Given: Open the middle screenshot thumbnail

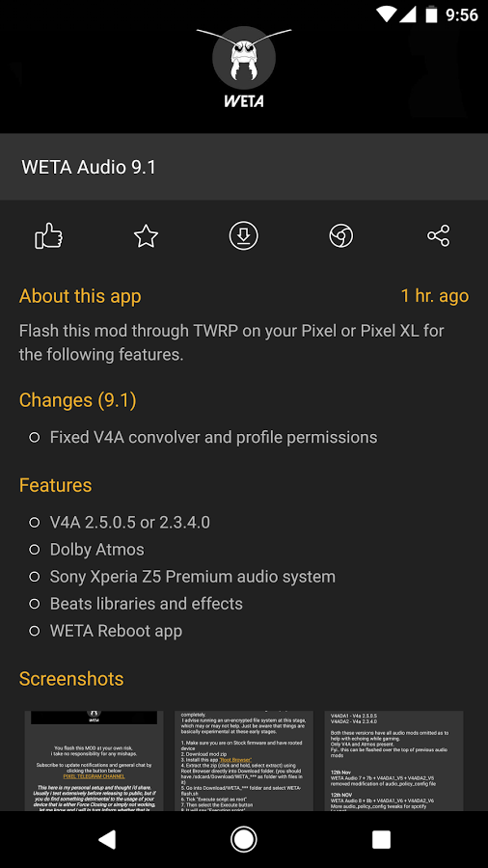Looking at the screenshot, I should click(244, 761).
